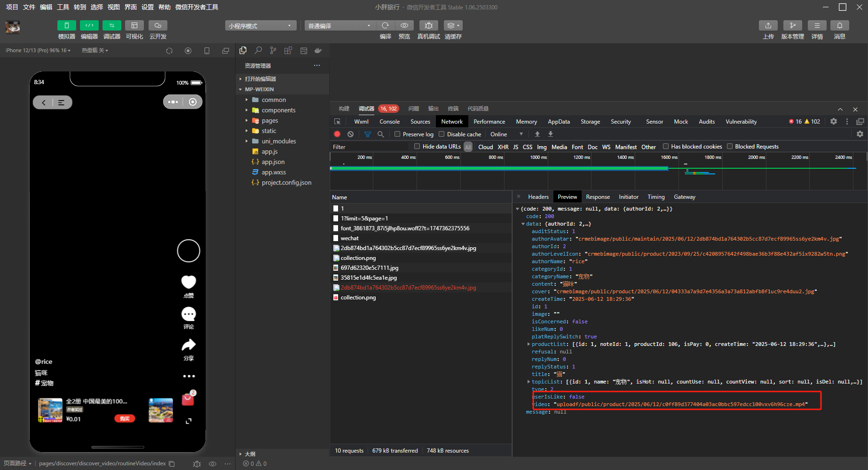Check Has blocked cookies option
The width and height of the screenshot is (868, 470).
[x=666, y=146]
